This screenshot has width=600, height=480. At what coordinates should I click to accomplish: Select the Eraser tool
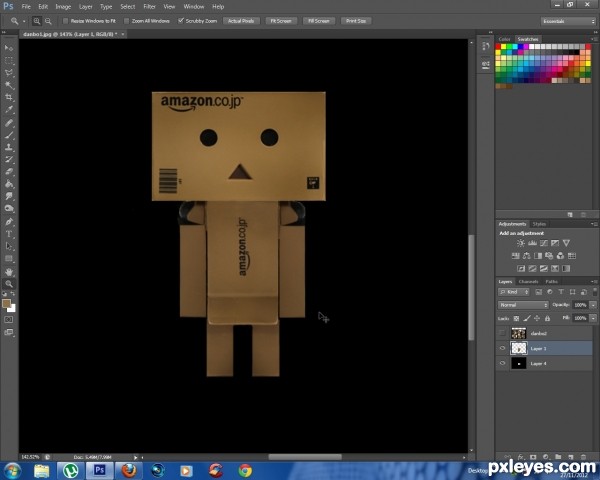point(9,171)
